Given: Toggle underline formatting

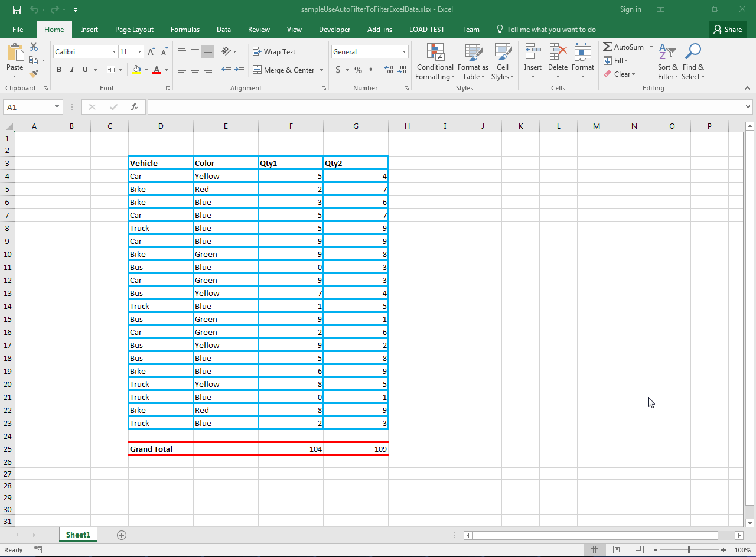Looking at the screenshot, I should click(x=84, y=70).
